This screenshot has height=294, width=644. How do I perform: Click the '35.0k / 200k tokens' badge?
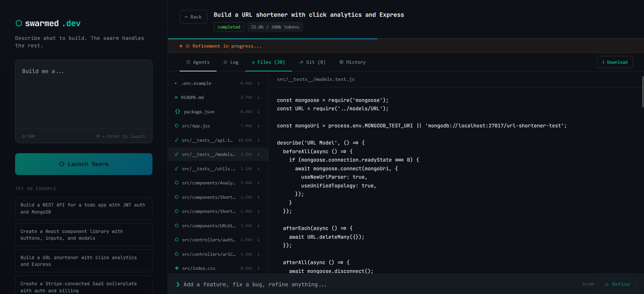pyautogui.click(x=275, y=27)
